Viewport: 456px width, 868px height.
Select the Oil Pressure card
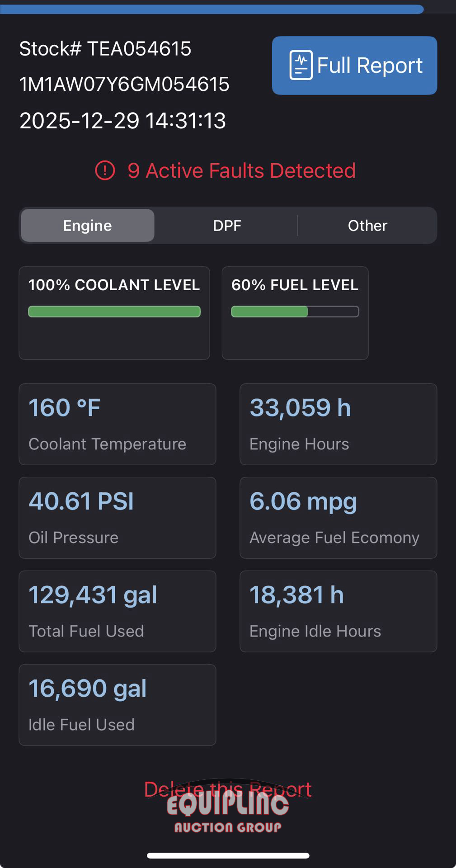click(118, 518)
